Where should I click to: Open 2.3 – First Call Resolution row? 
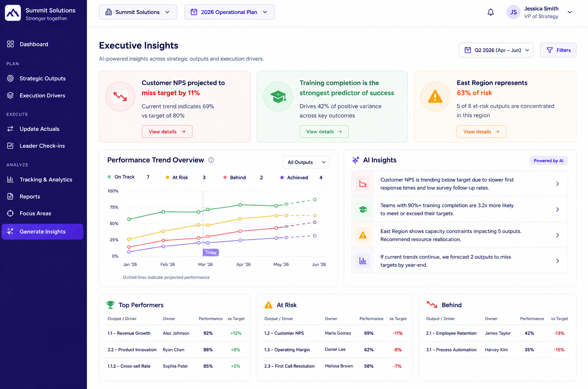(x=335, y=366)
